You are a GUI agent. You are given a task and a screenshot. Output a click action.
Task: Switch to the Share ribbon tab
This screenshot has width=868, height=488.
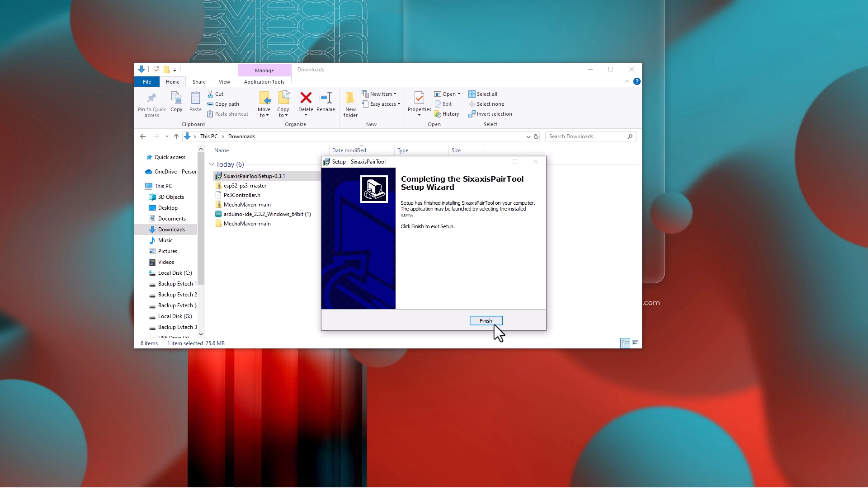pyautogui.click(x=199, y=82)
